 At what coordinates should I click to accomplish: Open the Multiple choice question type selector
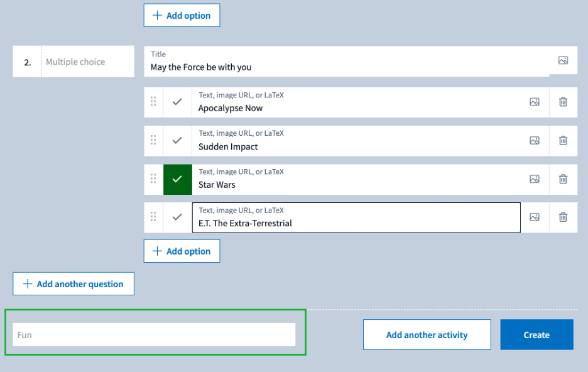pos(87,62)
